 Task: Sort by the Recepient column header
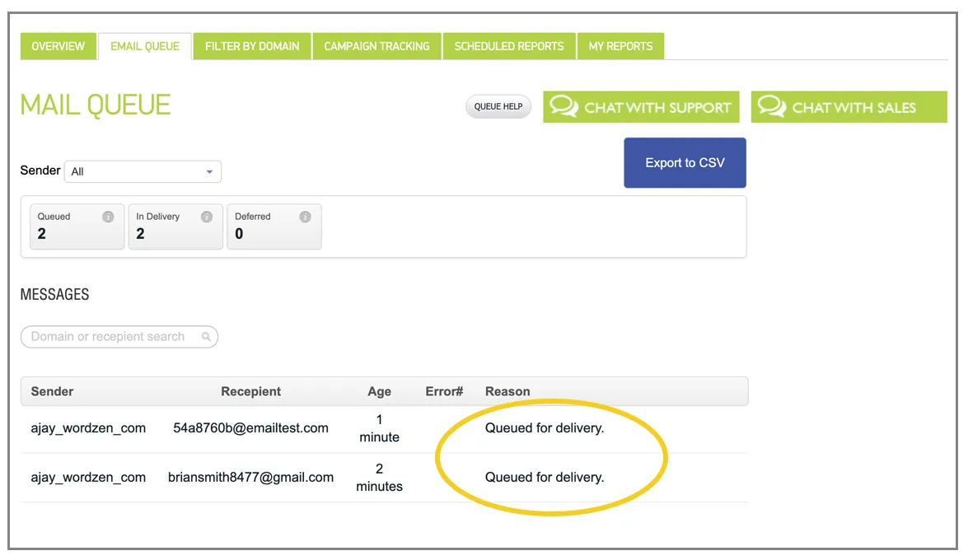[250, 391]
